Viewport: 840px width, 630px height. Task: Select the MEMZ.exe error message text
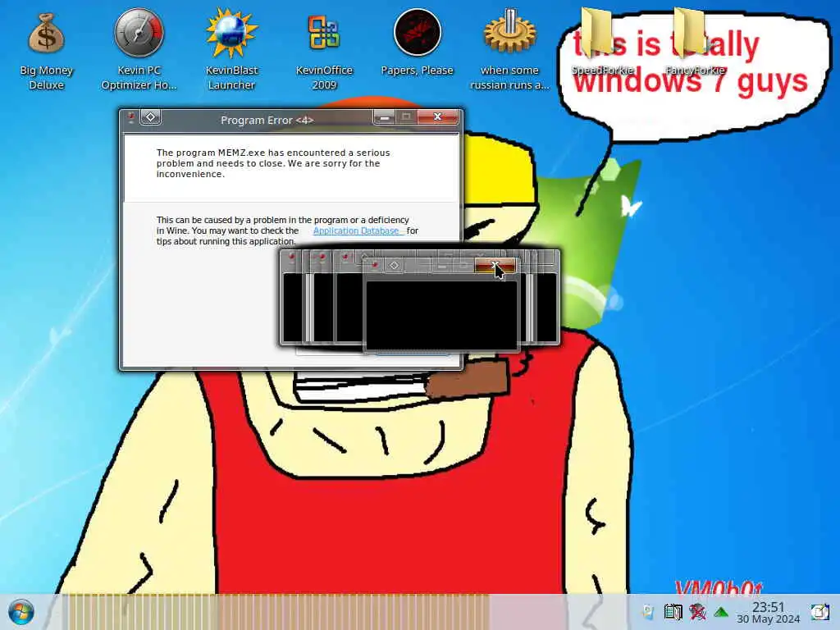click(273, 163)
